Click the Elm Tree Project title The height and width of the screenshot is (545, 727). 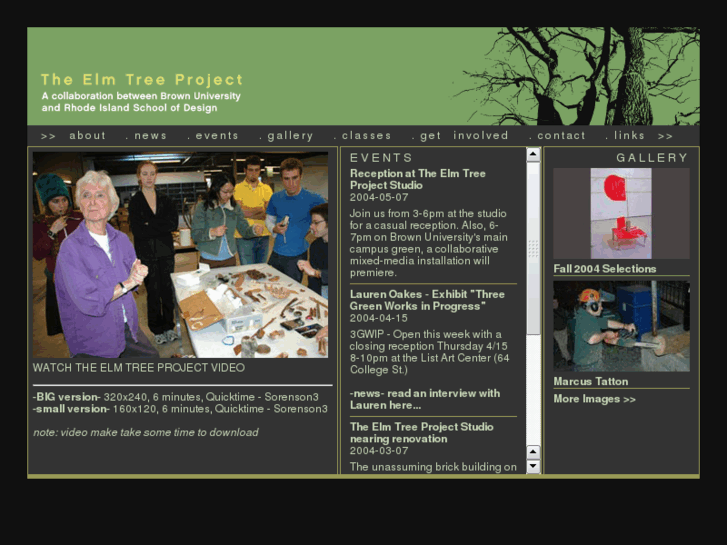142,80
